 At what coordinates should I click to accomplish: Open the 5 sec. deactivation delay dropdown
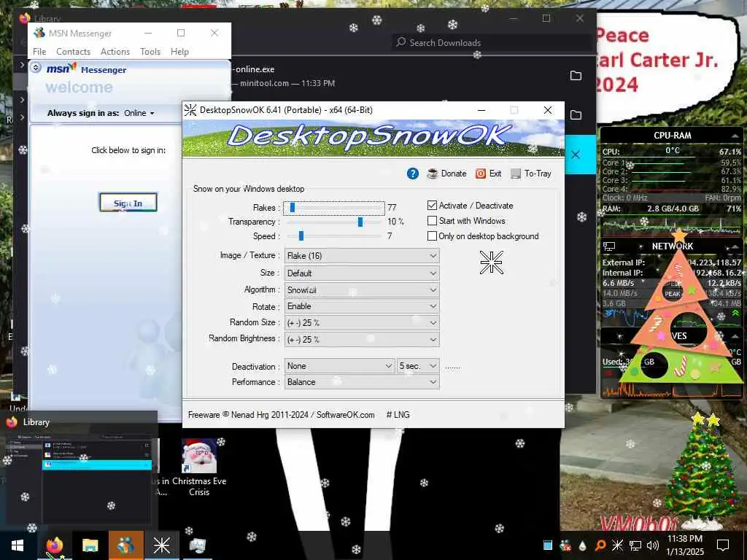pos(418,366)
